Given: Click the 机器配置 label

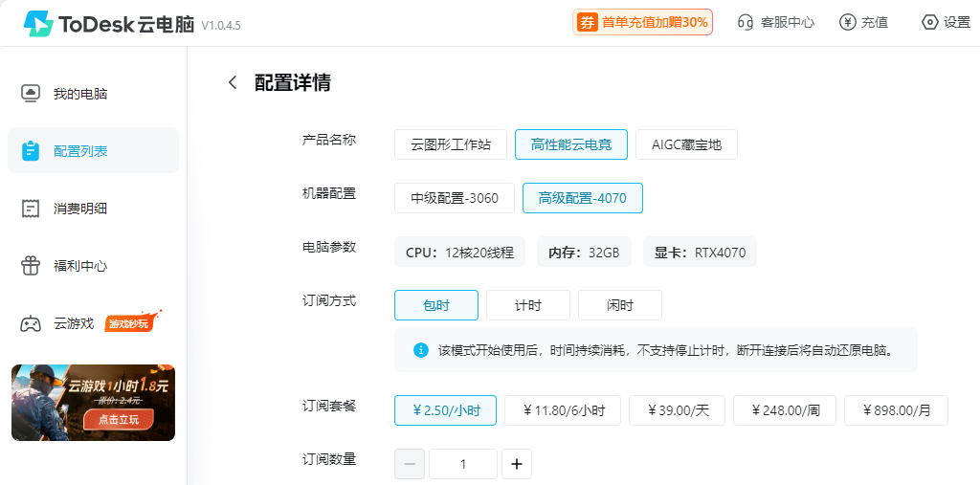Looking at the screenshot, I should tap(329, 194).
